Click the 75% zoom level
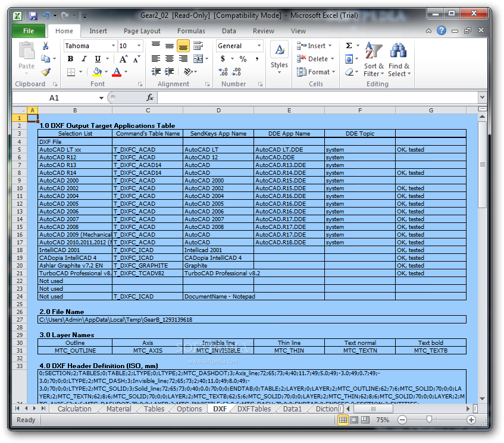504x443 pixels. pyautogui.click(x=383, y=420)
